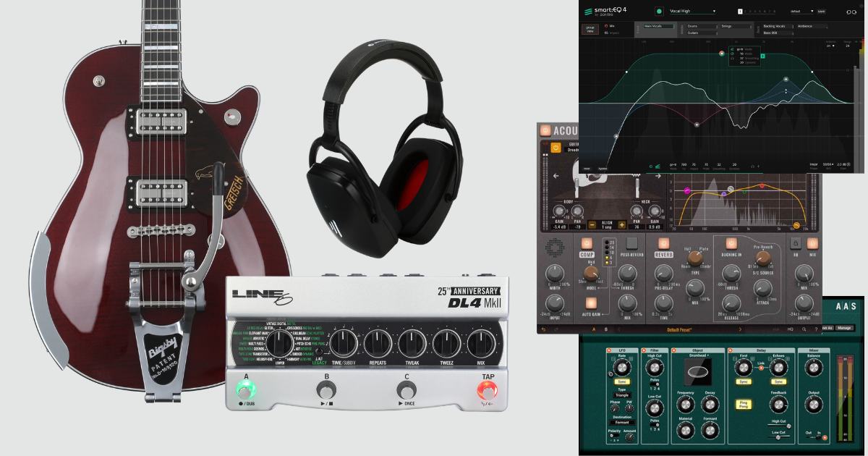868x456 pixels.
Task: Select state slot 1 in smart:EQ 4
Action: tap(740, 12)
